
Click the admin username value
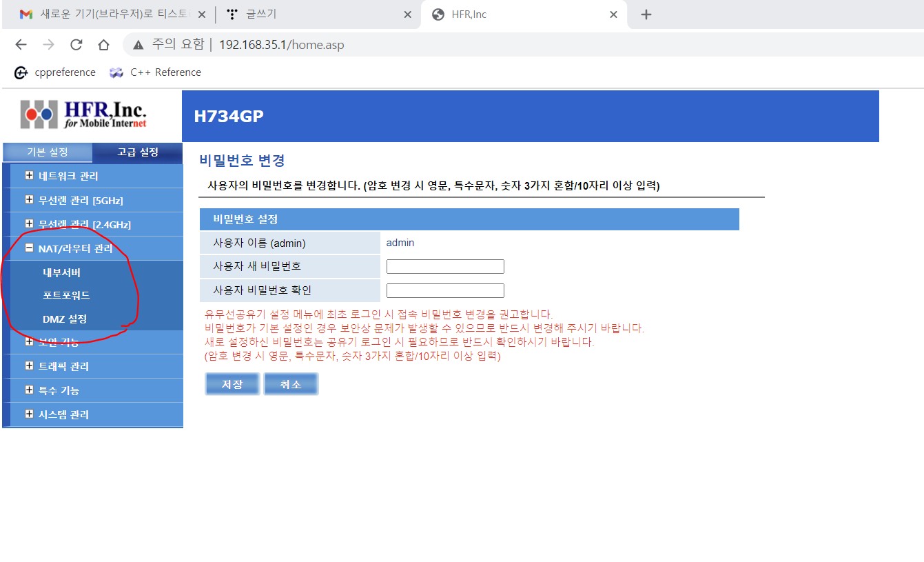(x=400, y=243)
